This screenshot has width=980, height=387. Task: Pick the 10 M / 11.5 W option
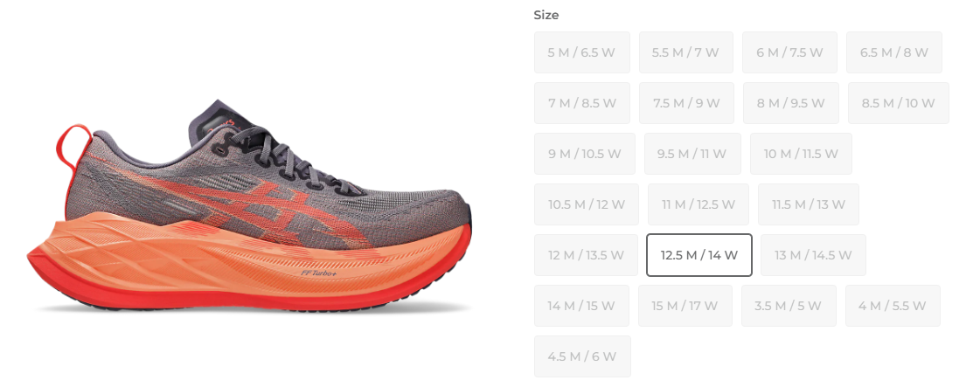click(801, 154)
